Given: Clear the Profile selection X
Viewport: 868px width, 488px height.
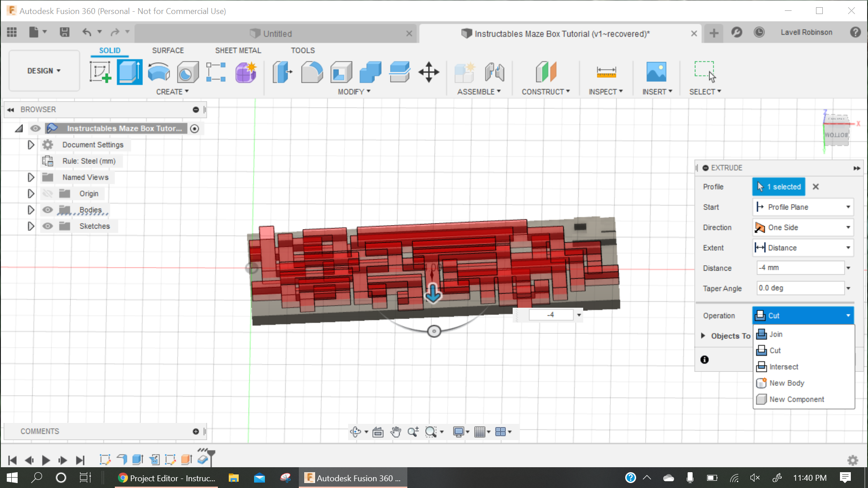Looking at the screenshot, I should pyautogui.click(x=816, y=187).
